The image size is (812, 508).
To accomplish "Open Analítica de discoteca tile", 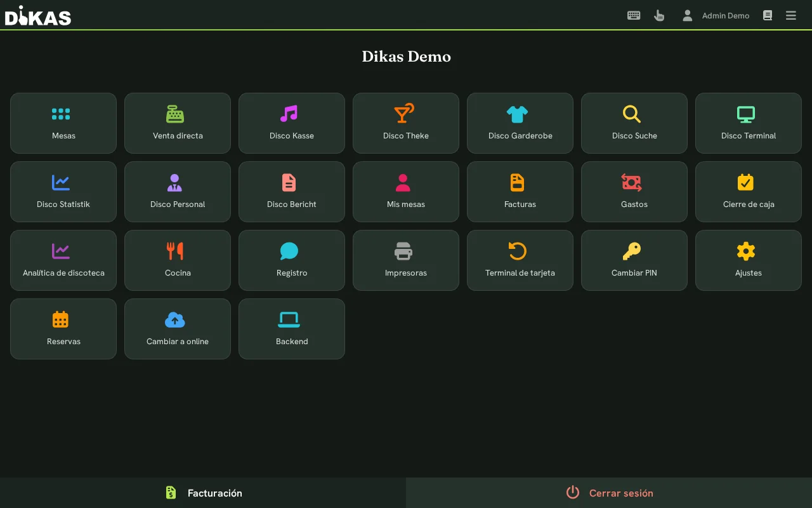I will pos(63,260).
